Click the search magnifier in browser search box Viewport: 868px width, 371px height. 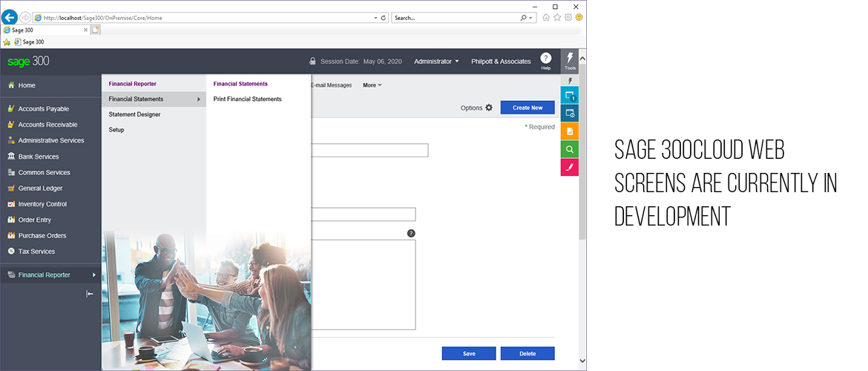[x=524, y=18]
